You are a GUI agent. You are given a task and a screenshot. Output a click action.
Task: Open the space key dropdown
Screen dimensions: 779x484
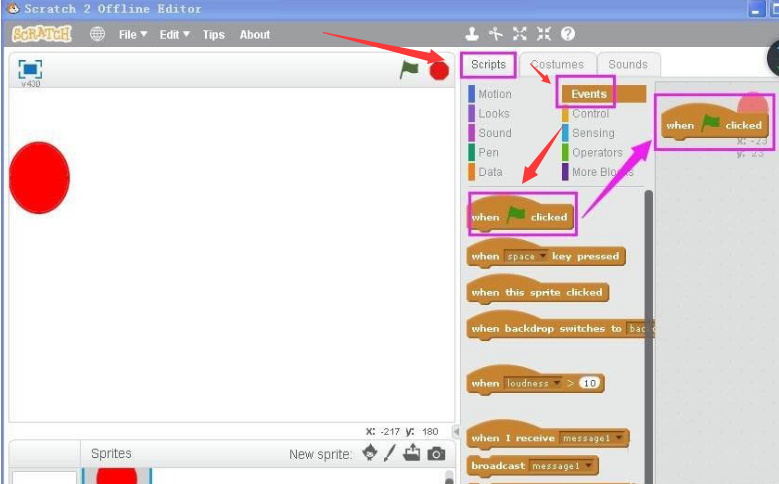tap(526, 256)
